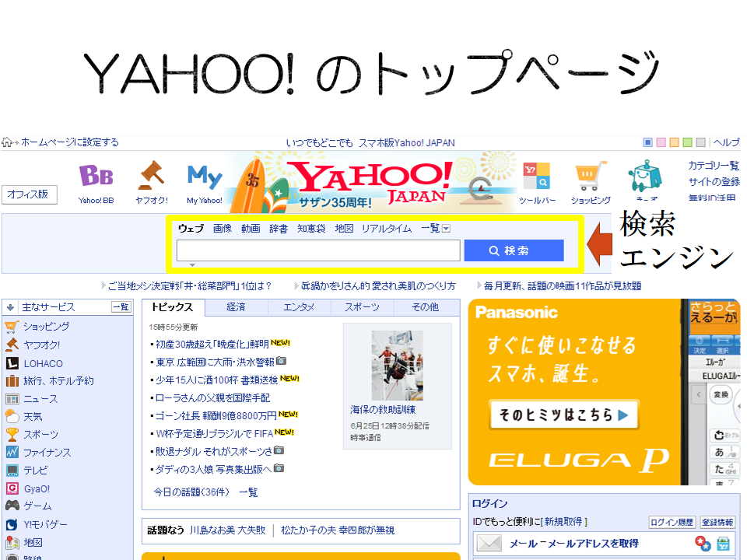Select the green theme color swatch
747x560 pixels.
687,142
